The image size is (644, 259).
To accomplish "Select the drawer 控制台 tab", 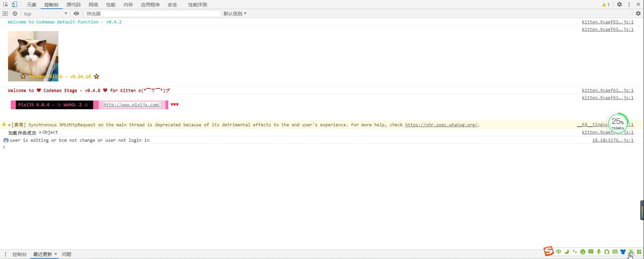I will (19, 254).
